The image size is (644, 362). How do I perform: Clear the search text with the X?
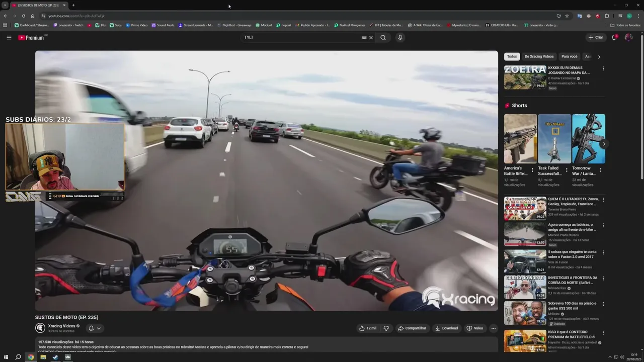tap(371, 38)
